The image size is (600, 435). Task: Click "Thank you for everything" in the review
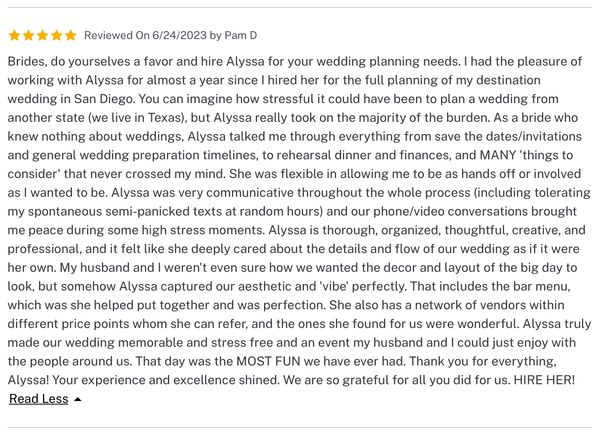pos(483,361)
